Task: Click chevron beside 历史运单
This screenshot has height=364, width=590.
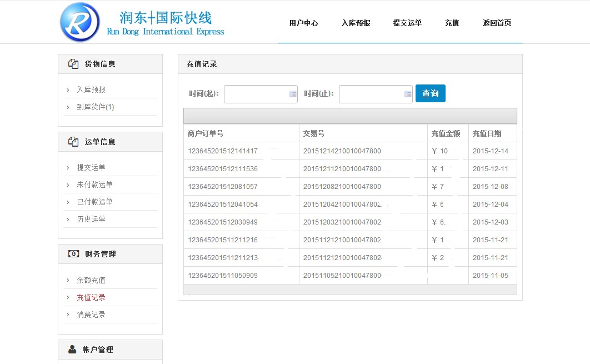Action: point(68,220)
